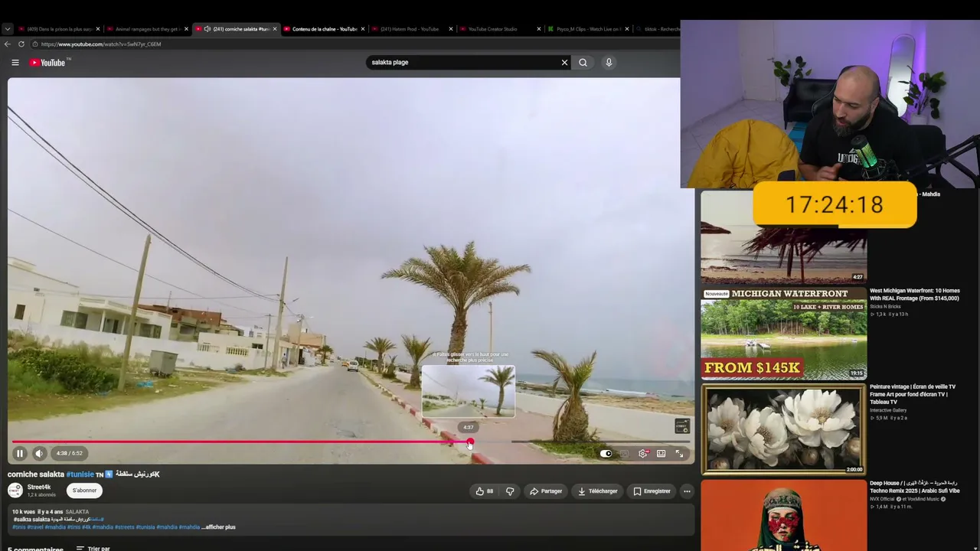Open Street4k channel avatar
The width and height of the screenshot is (980, 551).
pos(15,491)
